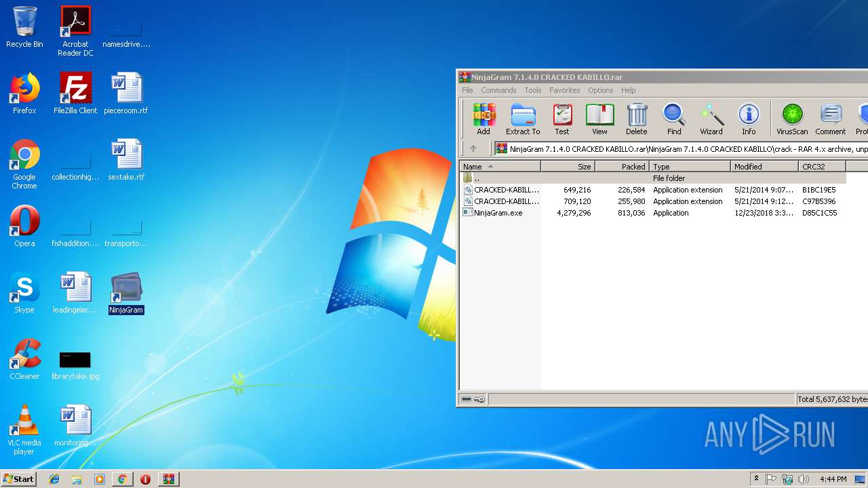Screen dimensions: 868x488
Task: Click the Skype desktop icon
Action: [x=24, y=293]
